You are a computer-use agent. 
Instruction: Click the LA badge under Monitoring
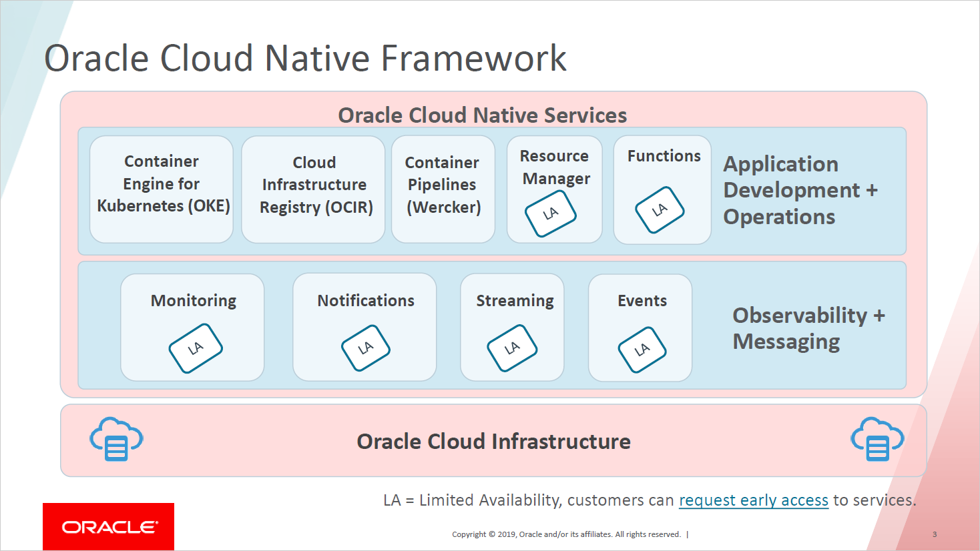coord(196,348)
